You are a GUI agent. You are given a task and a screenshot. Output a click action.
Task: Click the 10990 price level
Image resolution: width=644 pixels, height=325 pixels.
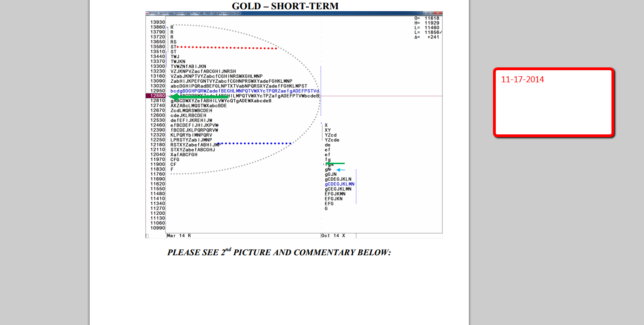(x=158, y=228)
